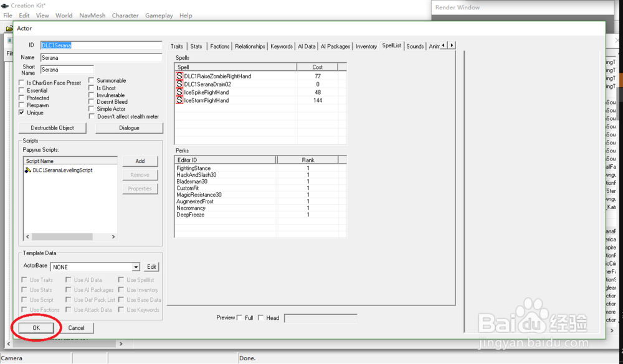This screenshot has height=364, width=623.
Task: Sort perks by Rank column header
Action: point(308,160)
